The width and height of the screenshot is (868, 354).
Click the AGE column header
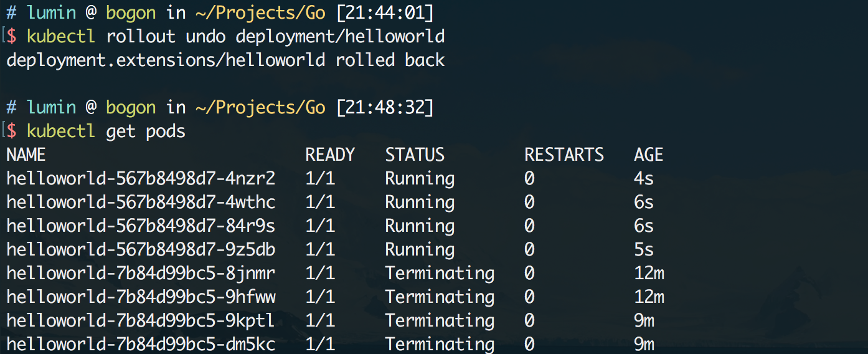(649, 155)
